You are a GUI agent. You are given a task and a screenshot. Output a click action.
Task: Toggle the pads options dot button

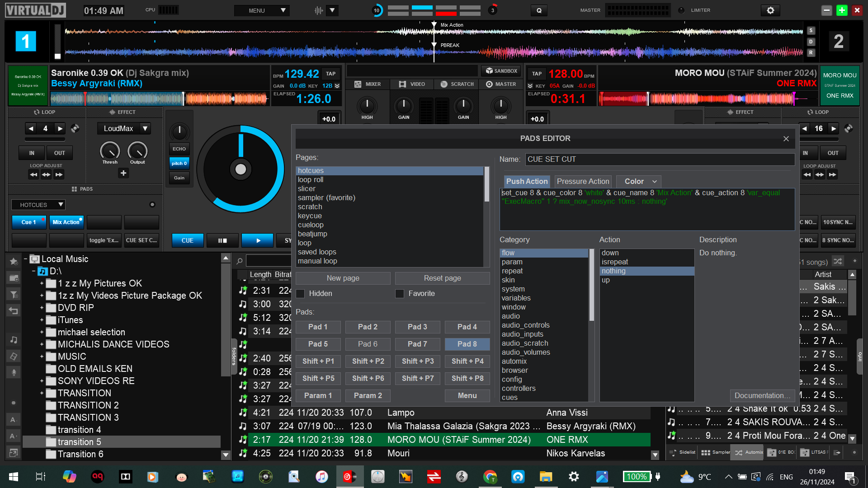click(152, 205)
